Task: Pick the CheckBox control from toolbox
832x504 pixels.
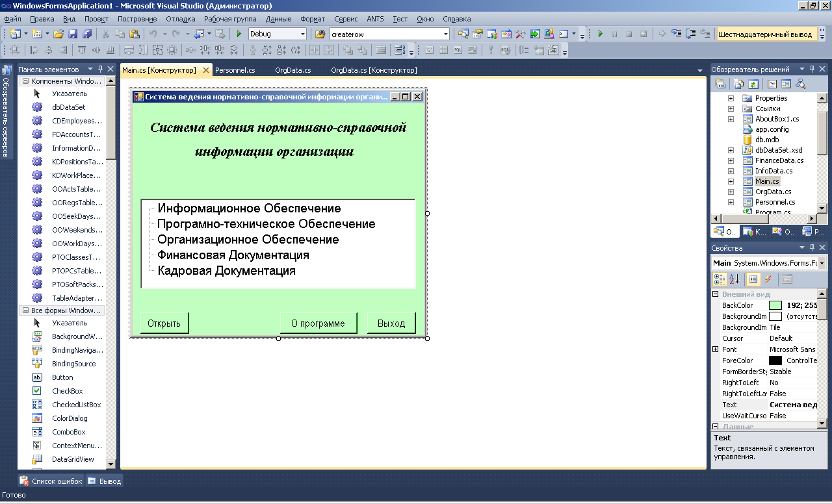Action: pyautogui.click(x=67, y=391)
